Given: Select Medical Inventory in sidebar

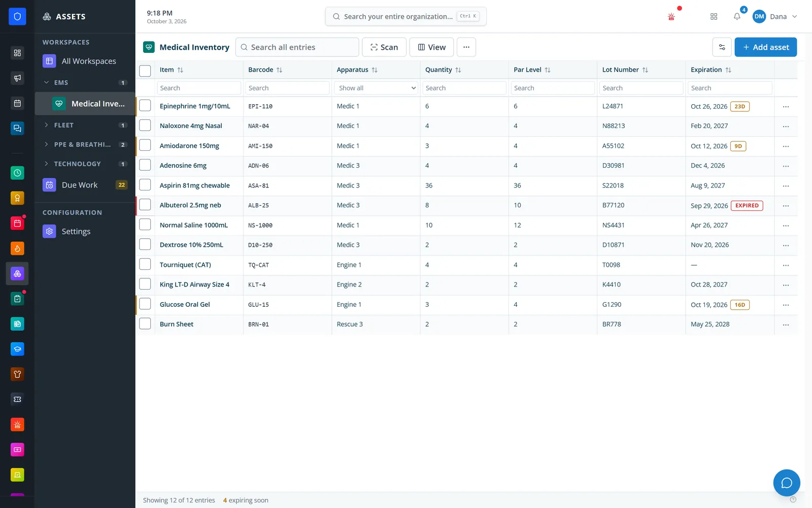Looking at the screenshot, I should click(x=85, y=104).
